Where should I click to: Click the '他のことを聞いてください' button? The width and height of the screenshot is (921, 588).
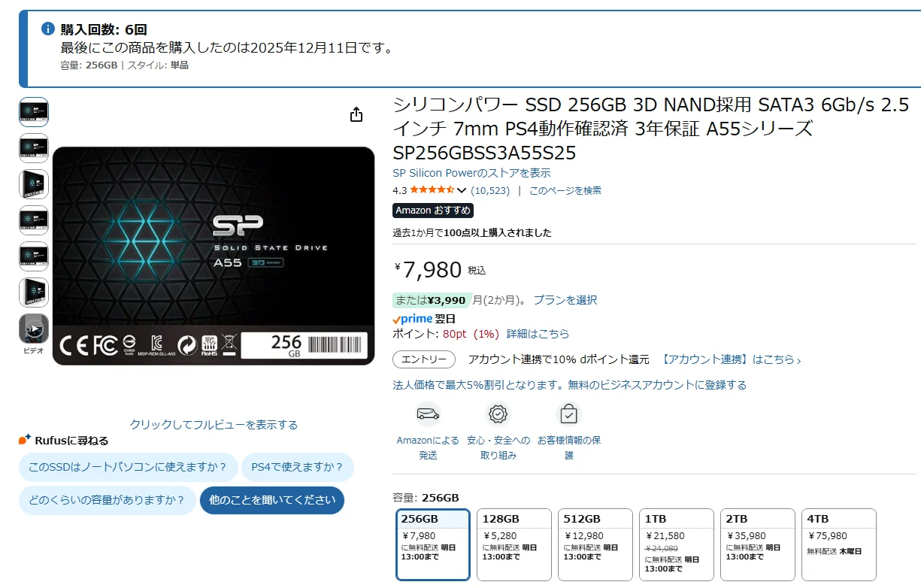[x=272, y=500]
